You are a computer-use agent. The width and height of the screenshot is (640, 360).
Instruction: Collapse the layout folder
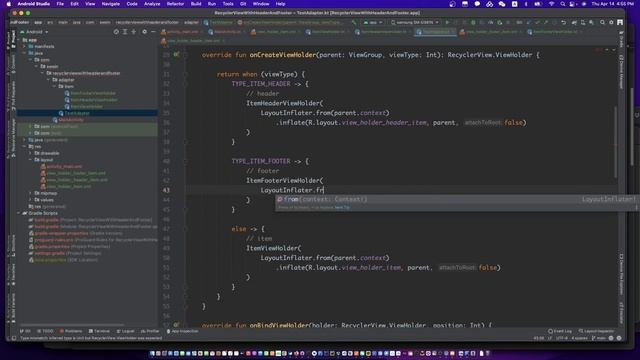30,160
